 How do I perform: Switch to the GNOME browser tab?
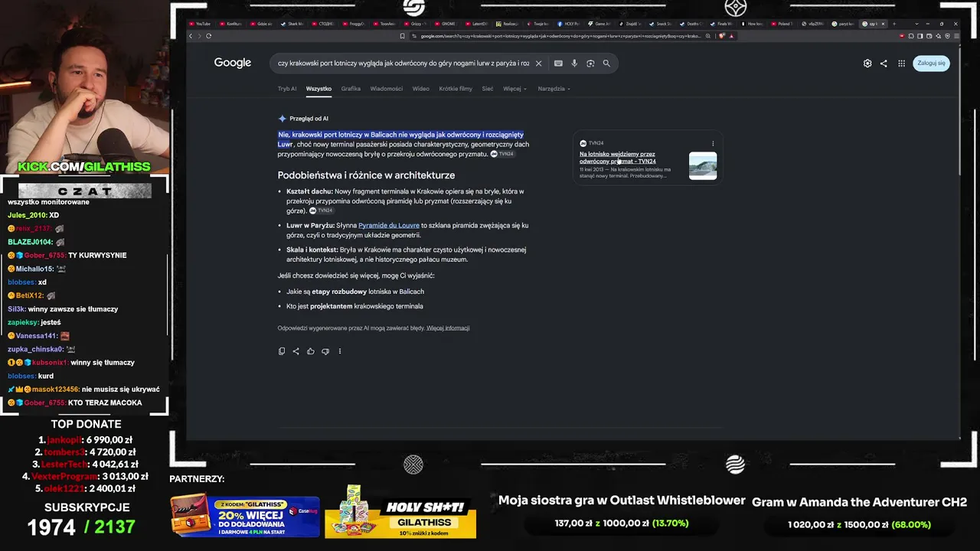point(447,24)
